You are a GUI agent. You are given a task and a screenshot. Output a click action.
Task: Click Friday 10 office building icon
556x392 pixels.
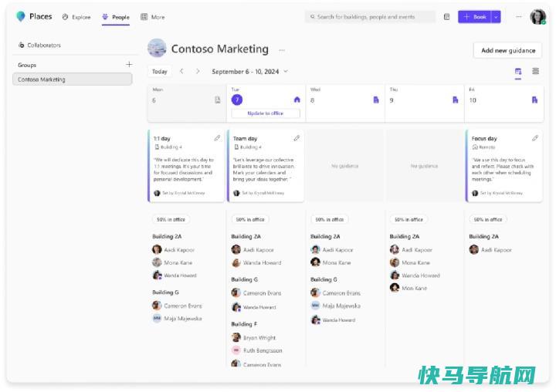(x=534, y=100)
